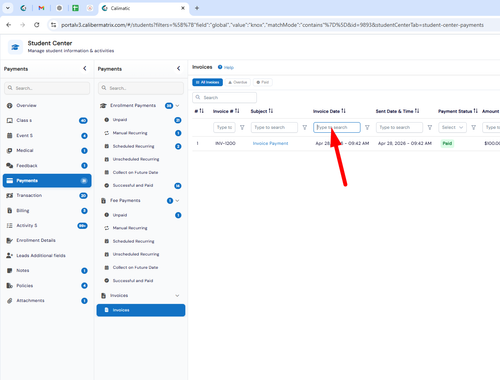Screen dimensions: 500x380
Task: Open Leads Additional fields in the sidebar
Action: (x=47, y=256)
